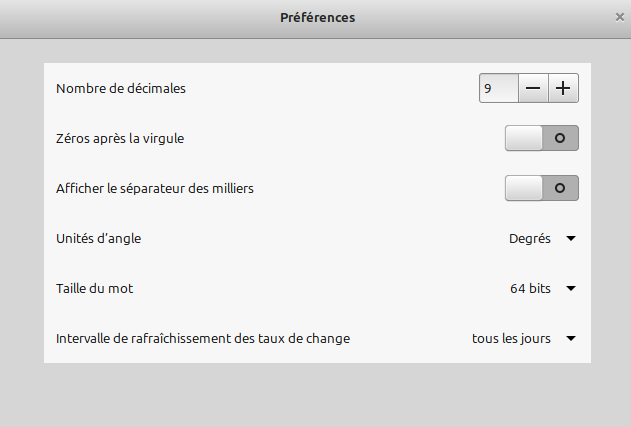Image resolution: width=631 pixels, height=427 pixels.
Task: Close the Préférences window
Action: point(619,17)
